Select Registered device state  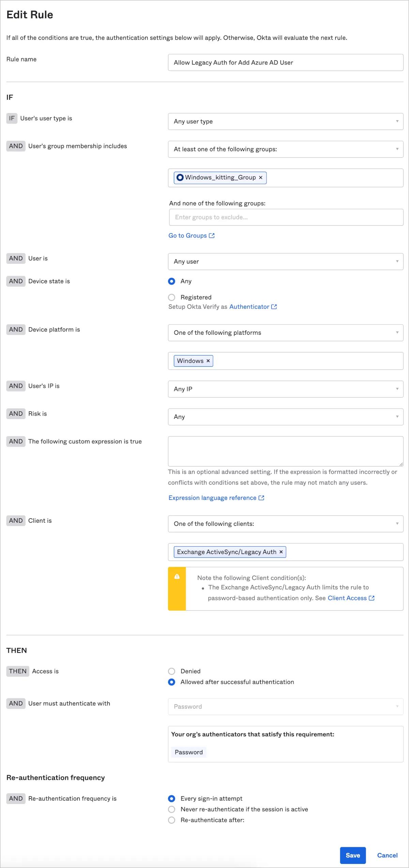[172, 297]
